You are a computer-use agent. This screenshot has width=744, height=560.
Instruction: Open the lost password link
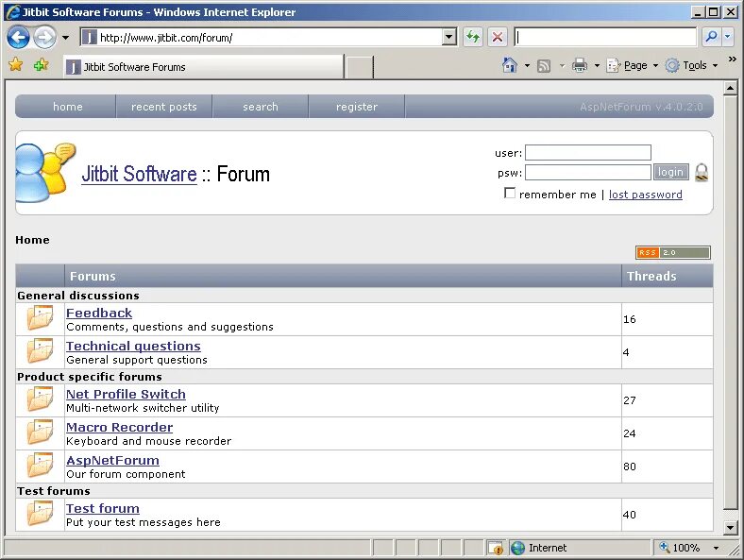[645, 195]
